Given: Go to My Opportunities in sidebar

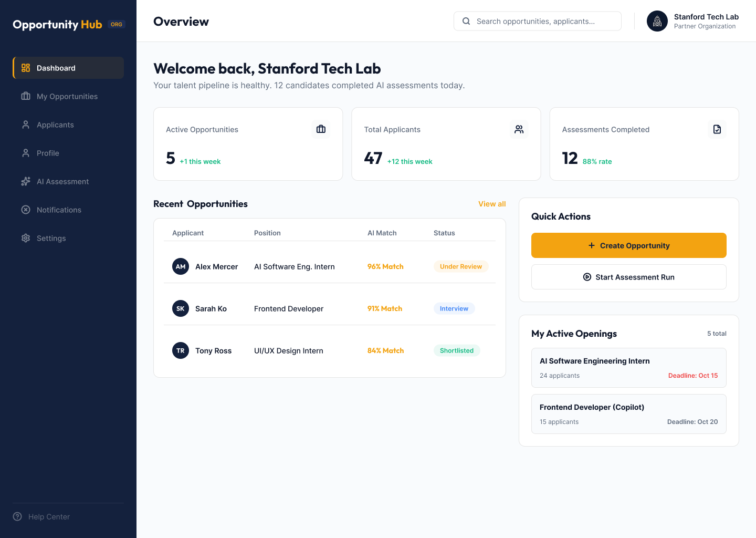Looking at the screenshot, I should tap(68, 96).
